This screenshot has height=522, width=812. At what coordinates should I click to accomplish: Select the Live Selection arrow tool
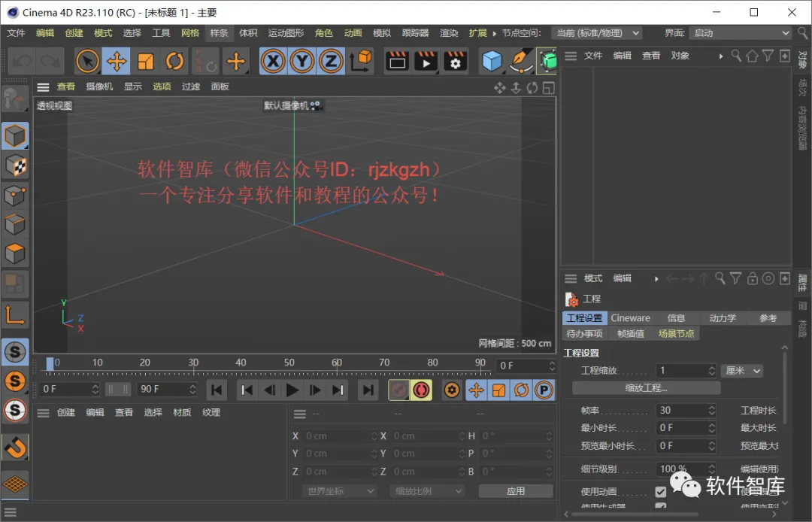(x=87, y=62)
